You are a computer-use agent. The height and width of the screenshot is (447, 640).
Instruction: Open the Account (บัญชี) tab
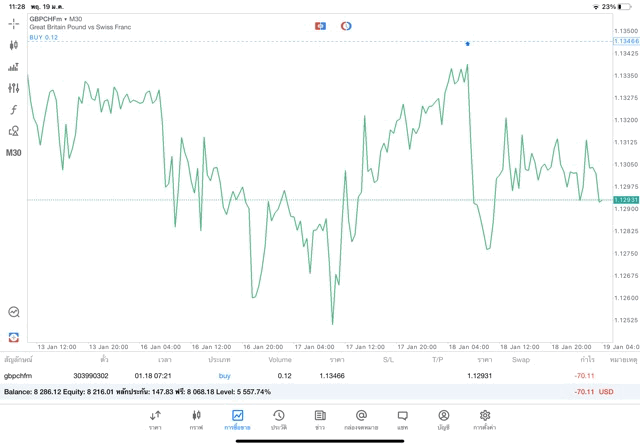[x=443, y=419]
